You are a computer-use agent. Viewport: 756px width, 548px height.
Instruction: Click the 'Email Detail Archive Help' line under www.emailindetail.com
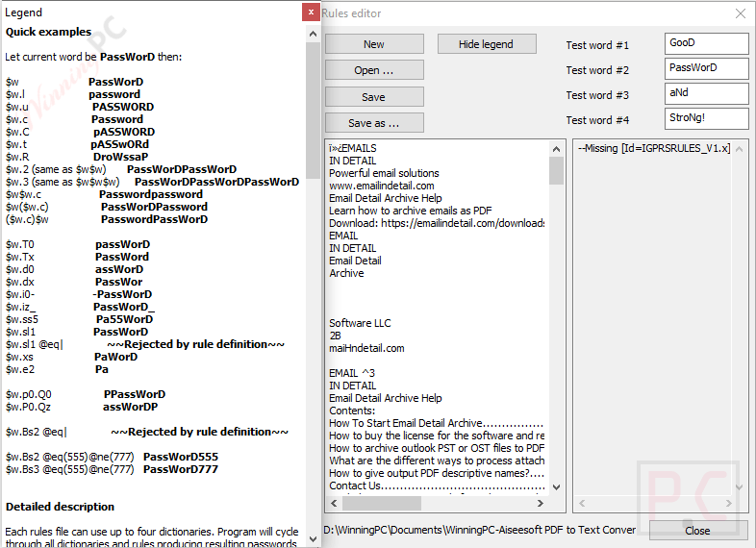tap(386, 198)
